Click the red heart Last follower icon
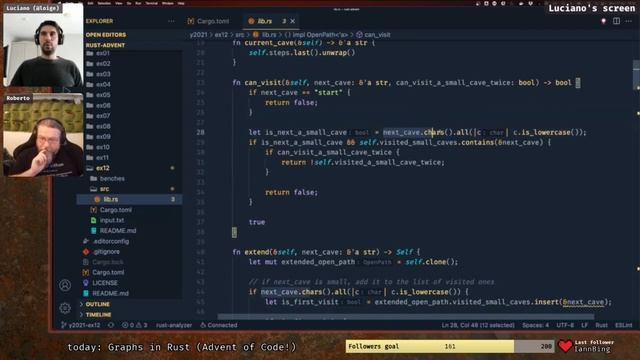The image size is (640, 360). (565, 346)
